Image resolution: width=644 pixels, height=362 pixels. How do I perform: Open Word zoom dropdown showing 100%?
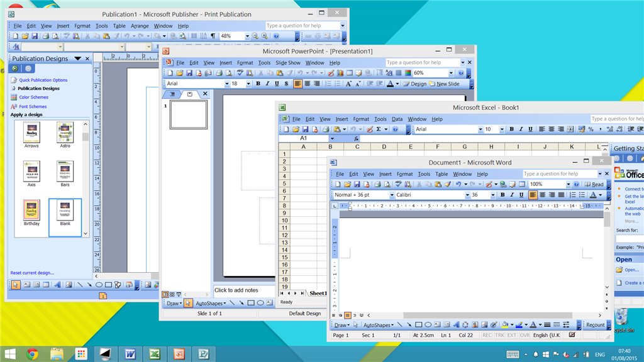569,185
